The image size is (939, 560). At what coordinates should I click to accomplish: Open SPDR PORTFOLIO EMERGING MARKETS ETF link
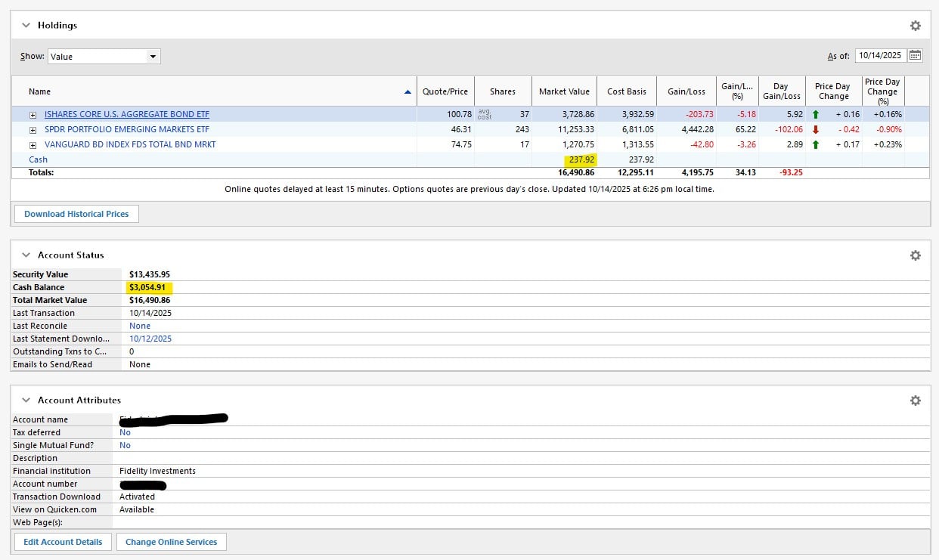point(127,129)
